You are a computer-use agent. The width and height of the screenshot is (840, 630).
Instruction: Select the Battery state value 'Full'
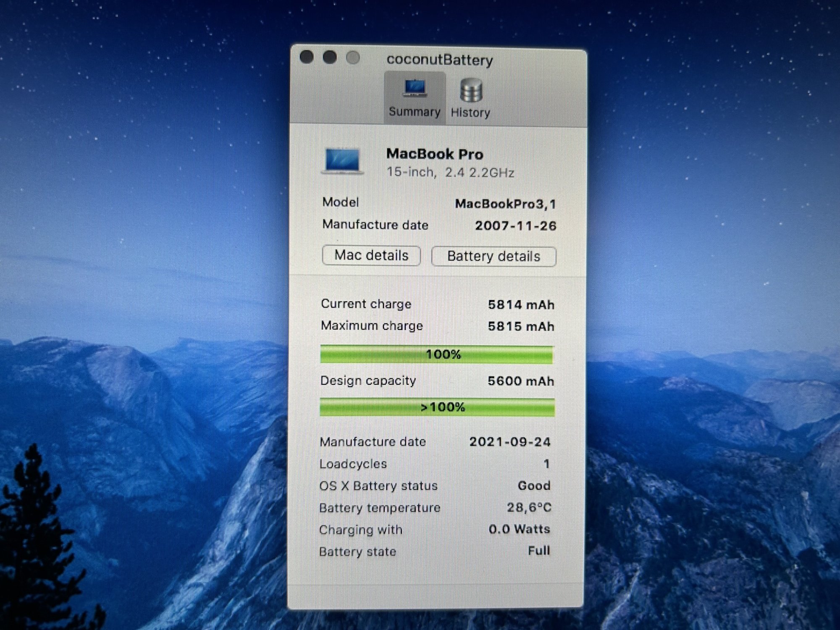[539, 551]
